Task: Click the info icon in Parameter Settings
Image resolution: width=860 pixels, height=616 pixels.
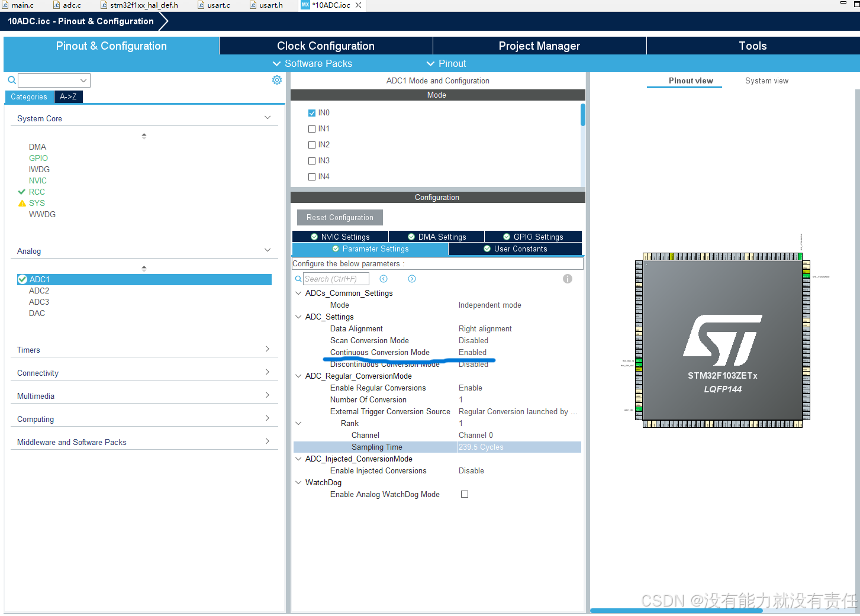Action: coord(567,278)
